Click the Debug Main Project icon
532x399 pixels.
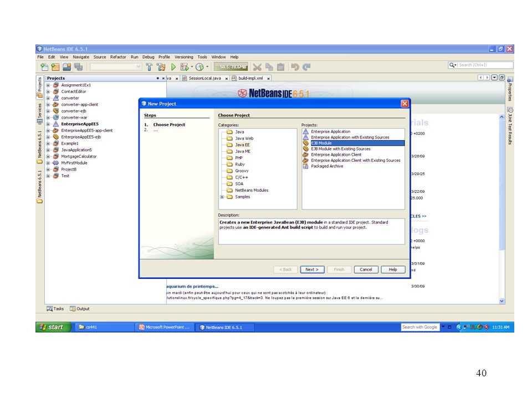184,67
